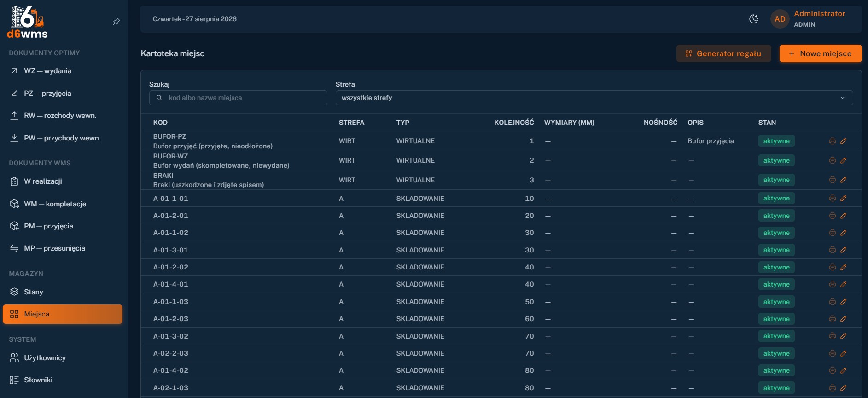The image size is (868, 398).
Task: Print label for A-01-1-01
Action: tap(833, 198)
